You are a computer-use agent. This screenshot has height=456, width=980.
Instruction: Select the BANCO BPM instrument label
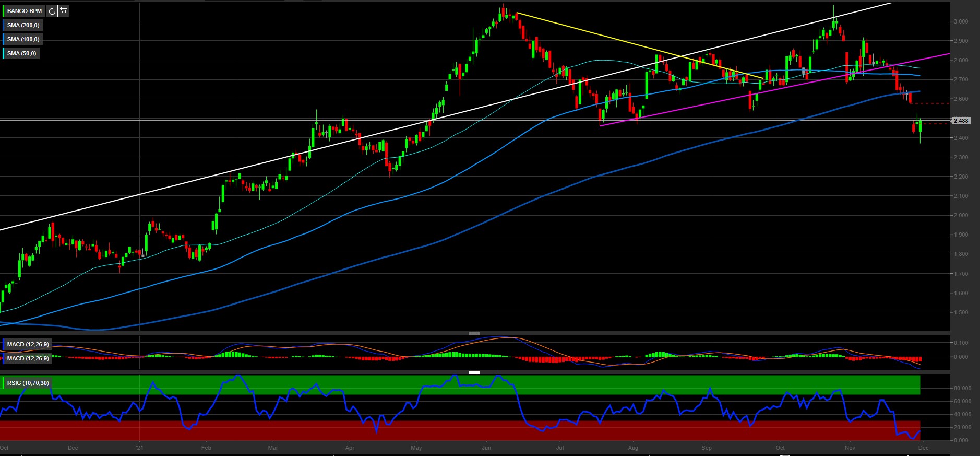click(x=25, y=11)
